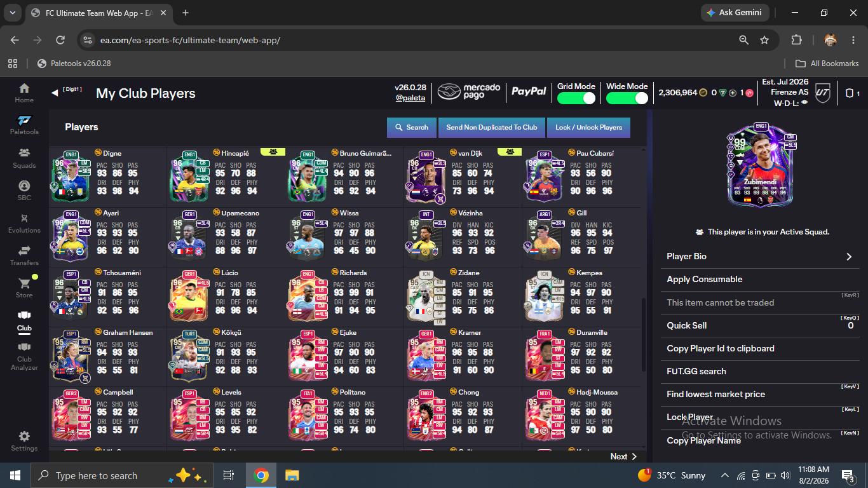
Task: Go back with the browser back arrow
Action: [15, 40]
